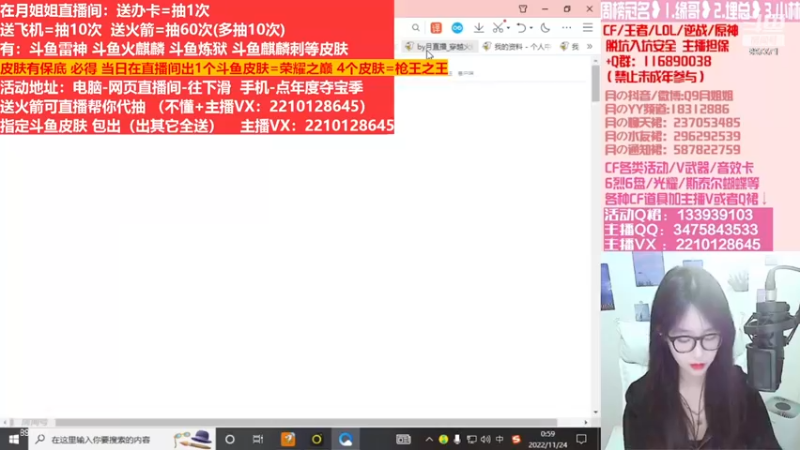Click the vertical scrollbar down arrow
Screen dimensions: 800x450
pos(595,412)
